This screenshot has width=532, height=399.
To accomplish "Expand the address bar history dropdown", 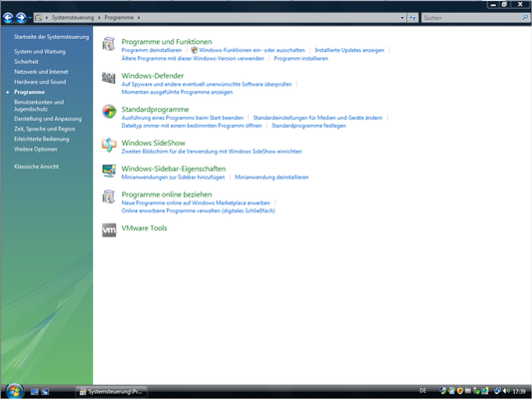I will point(402,18).
